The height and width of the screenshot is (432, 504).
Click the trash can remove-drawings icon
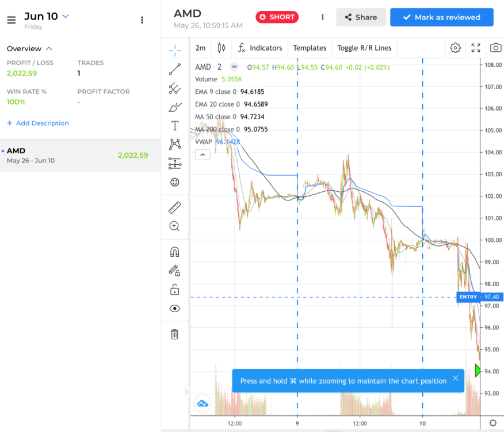pyautogui.click(x=175, y=334)
